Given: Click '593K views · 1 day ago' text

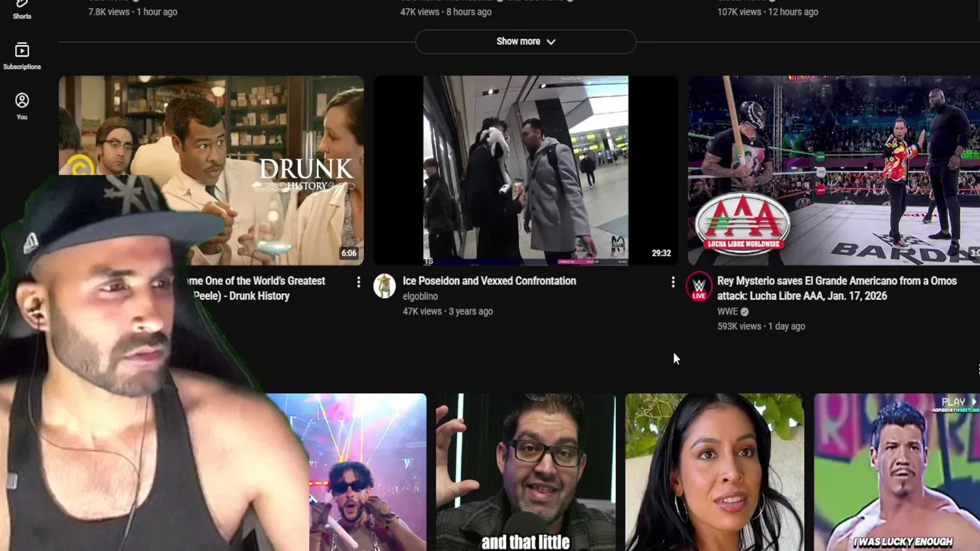Looking at the screenshot, I should click(x=761, y=326).
